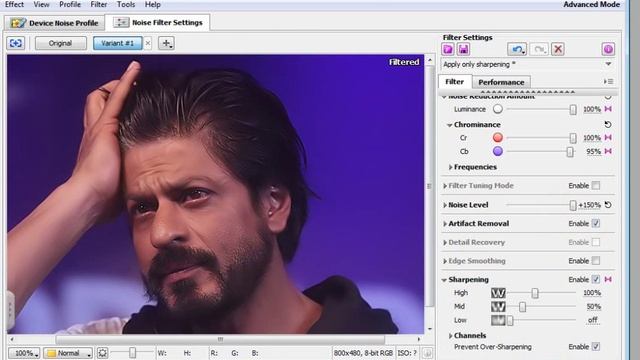
Task: Click the brightness icon below the preview
Action: (x=102, y=353)
